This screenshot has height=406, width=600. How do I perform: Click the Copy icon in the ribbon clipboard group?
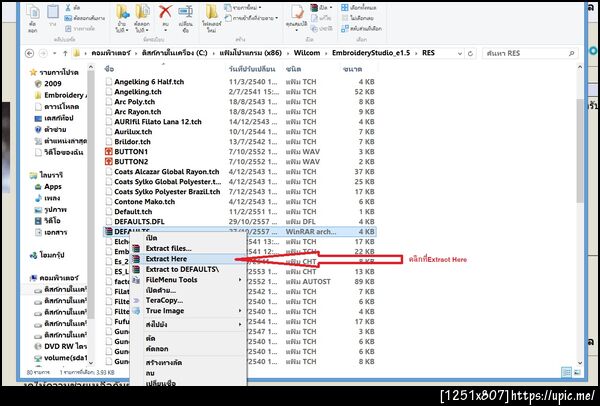click(33, 13)
